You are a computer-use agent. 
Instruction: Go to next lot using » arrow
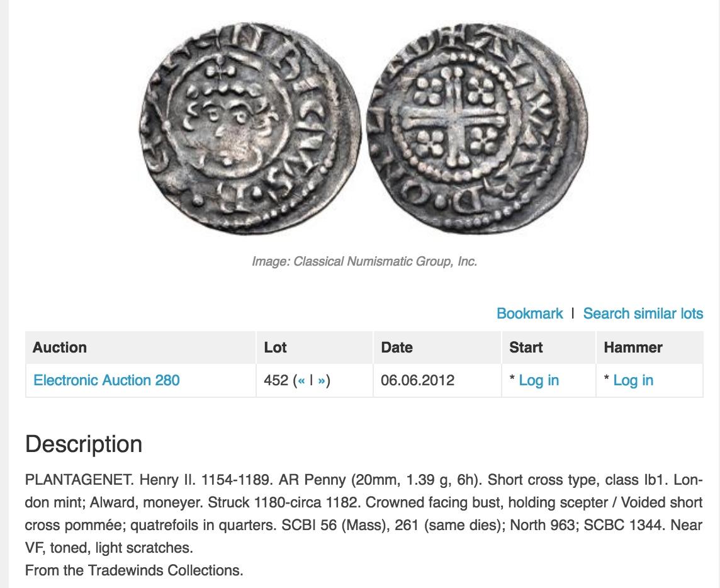[322, 380]
